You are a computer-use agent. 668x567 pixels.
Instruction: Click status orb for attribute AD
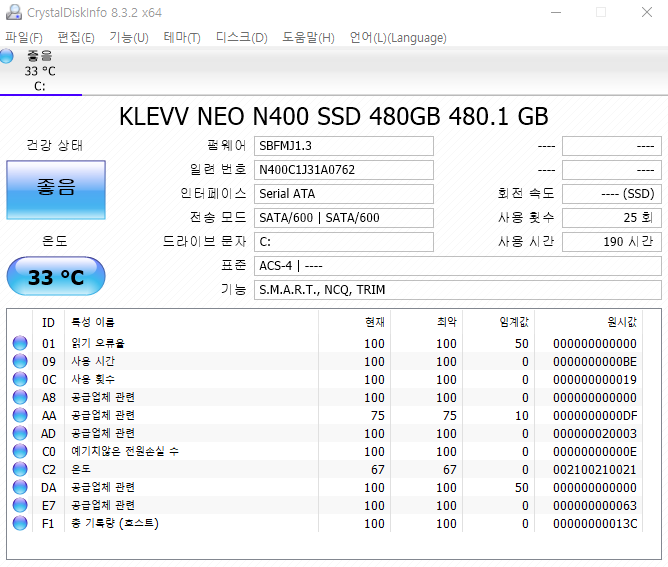[20, 433]
